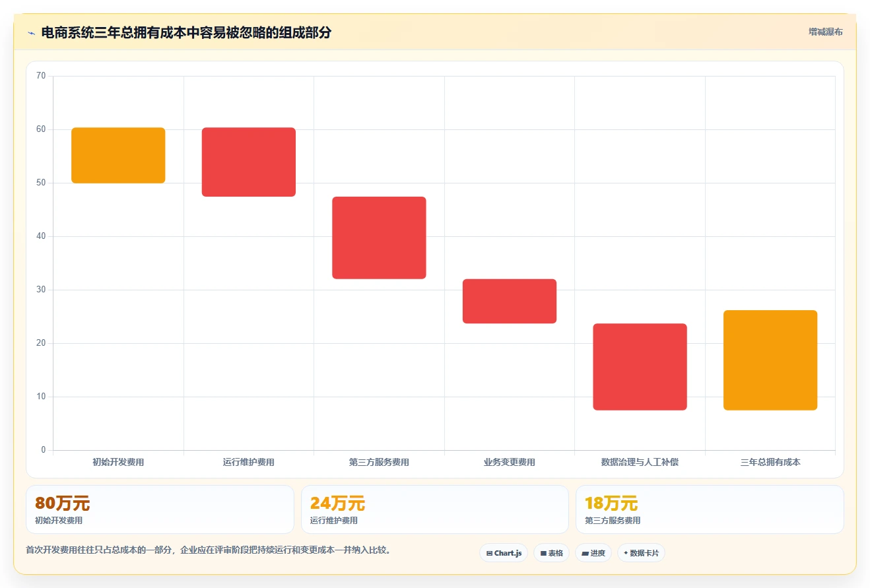This screenshot has width=870, height=588.
Task: Click the 进度 tag chip
Action: [593, 553]
